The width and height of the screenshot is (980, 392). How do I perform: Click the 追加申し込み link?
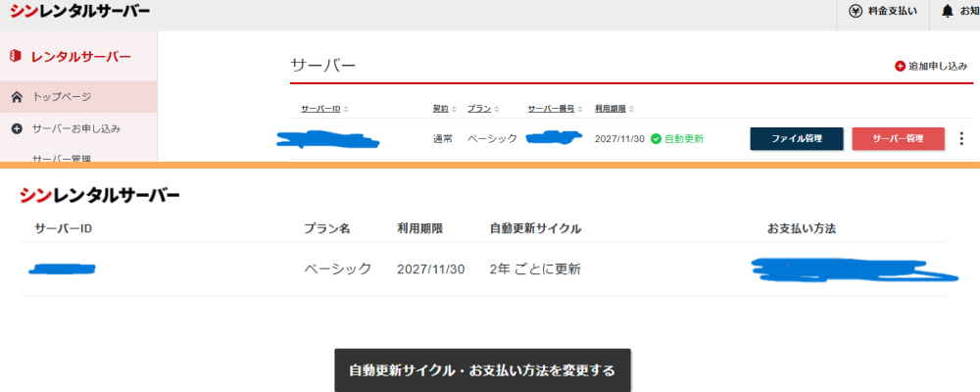[x=931, y=66]
